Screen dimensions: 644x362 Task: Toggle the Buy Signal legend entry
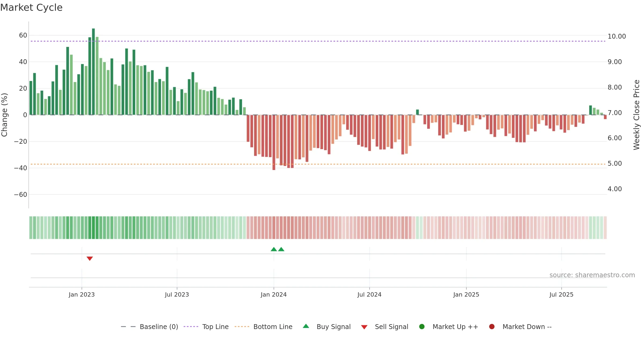[327, 327]
